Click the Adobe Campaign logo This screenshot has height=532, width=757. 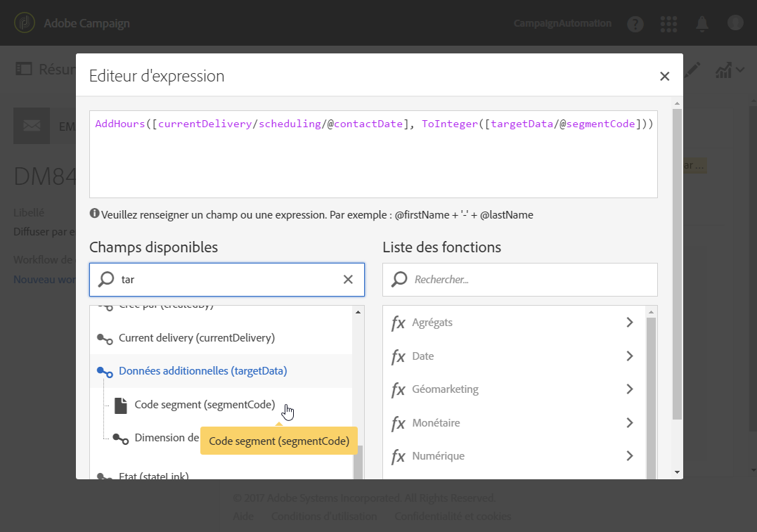(25, 23)
